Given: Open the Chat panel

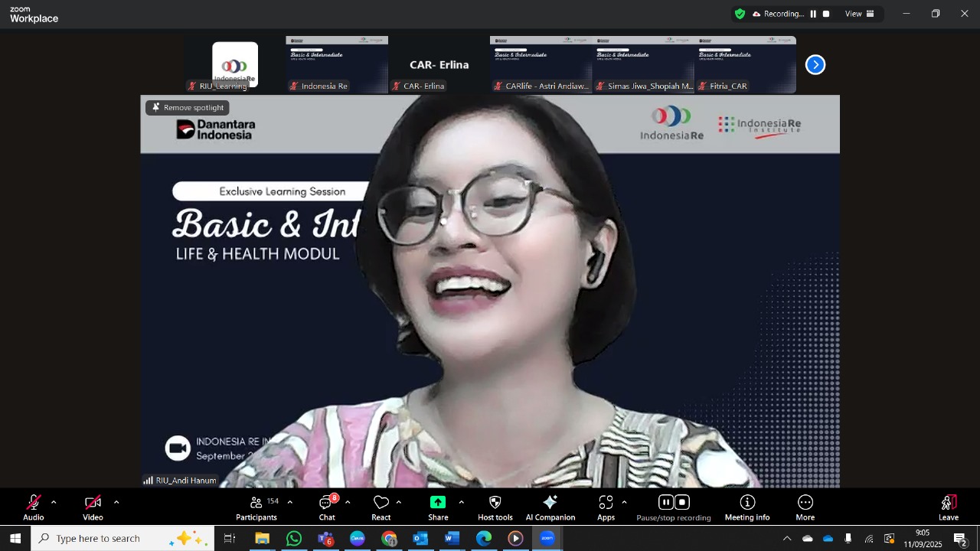Looking at the screenshot, I should pyautogui.click(x=327, y=507).
